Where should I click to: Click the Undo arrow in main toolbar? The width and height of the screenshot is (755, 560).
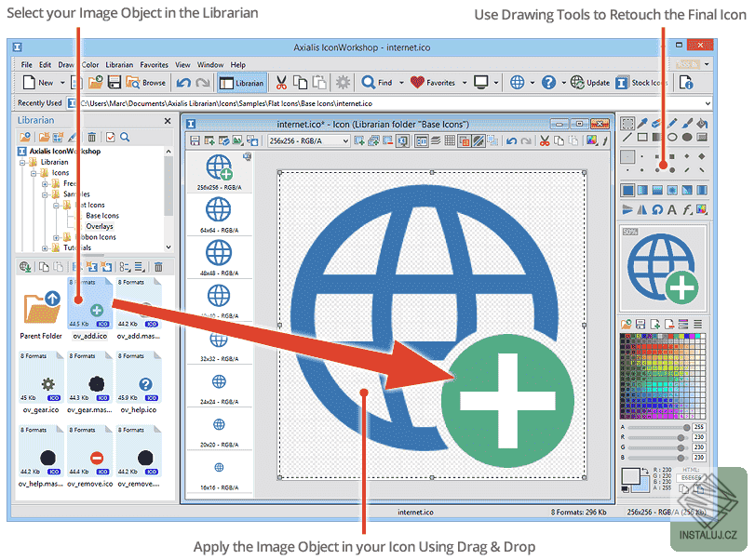click(183, 83)
